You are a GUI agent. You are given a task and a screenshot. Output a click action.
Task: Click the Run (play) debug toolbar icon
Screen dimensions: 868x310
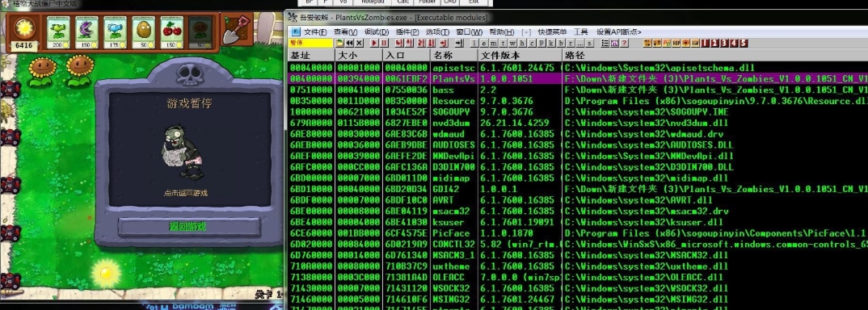click(x=374, y=43)
